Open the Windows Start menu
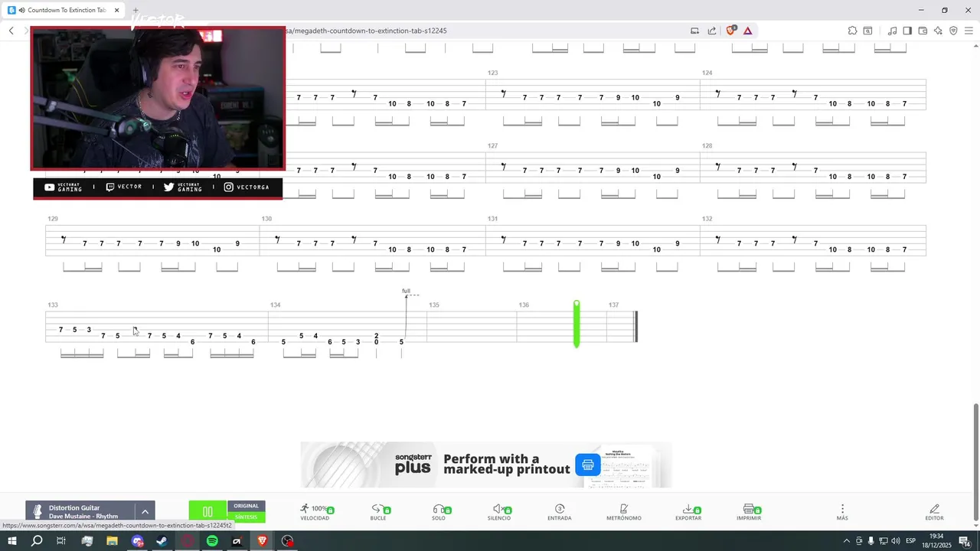 (x=11, y=541)
